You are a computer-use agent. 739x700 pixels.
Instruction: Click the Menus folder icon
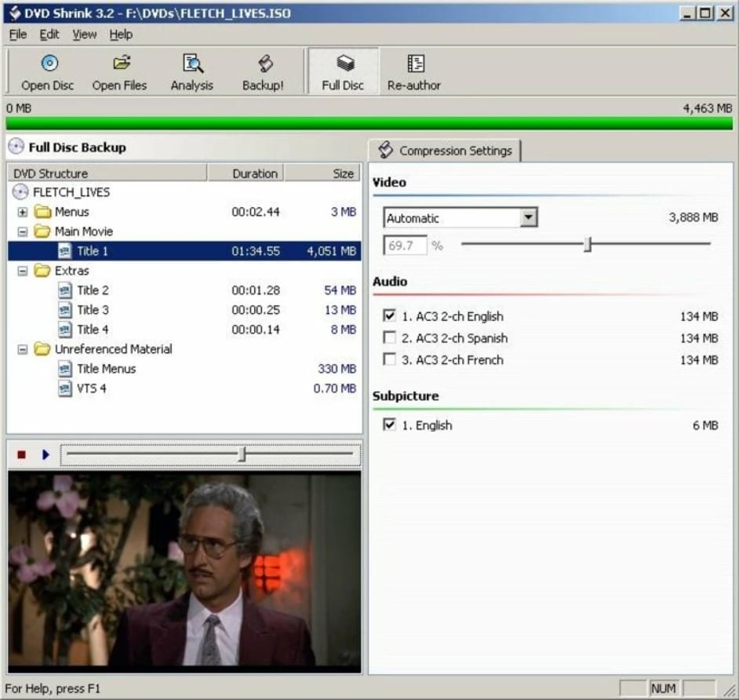tap(43, 212)
